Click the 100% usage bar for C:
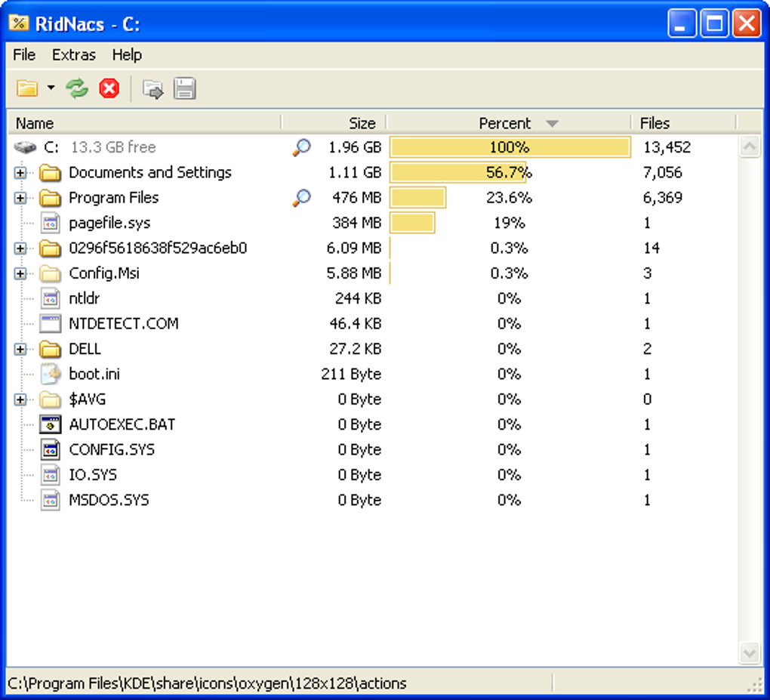 pos(510,147)
